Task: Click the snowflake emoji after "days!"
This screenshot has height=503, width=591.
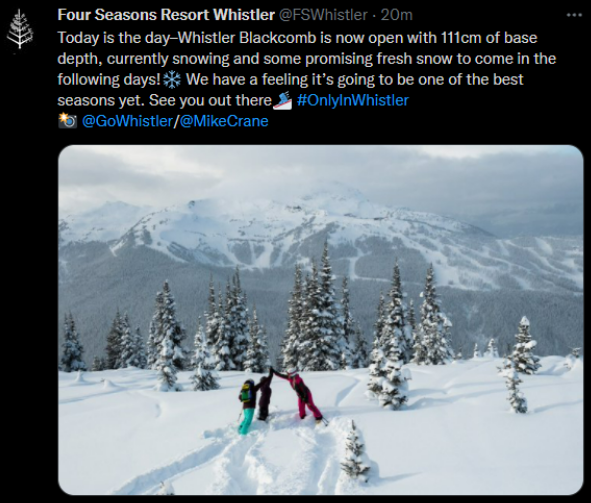Action: [172, 80]
